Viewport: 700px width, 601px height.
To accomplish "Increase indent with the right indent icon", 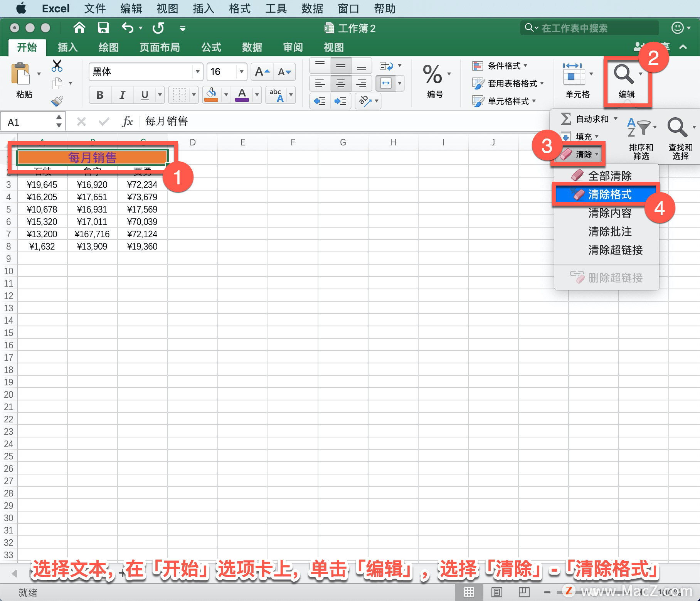I will (x=340, y=101).
